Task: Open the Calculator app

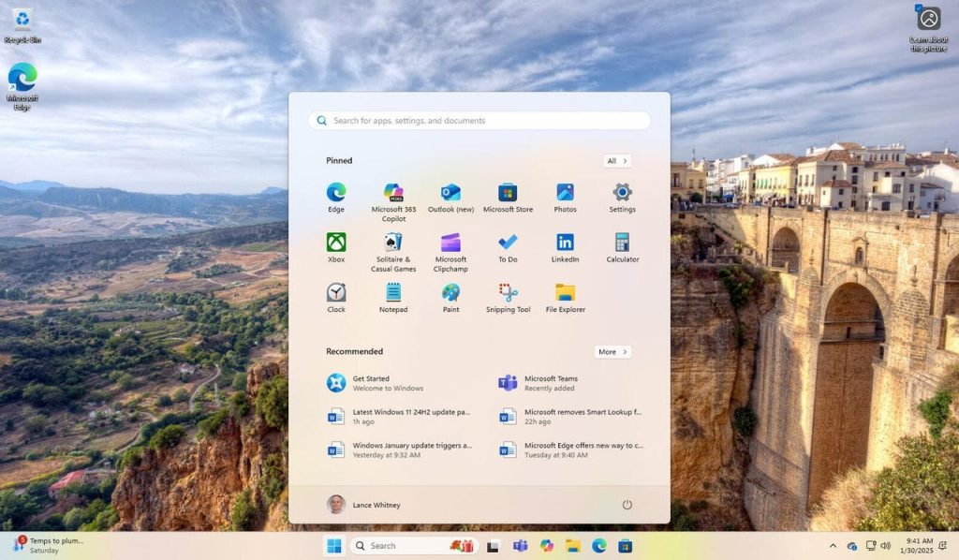Action: [x=622, y=242]
